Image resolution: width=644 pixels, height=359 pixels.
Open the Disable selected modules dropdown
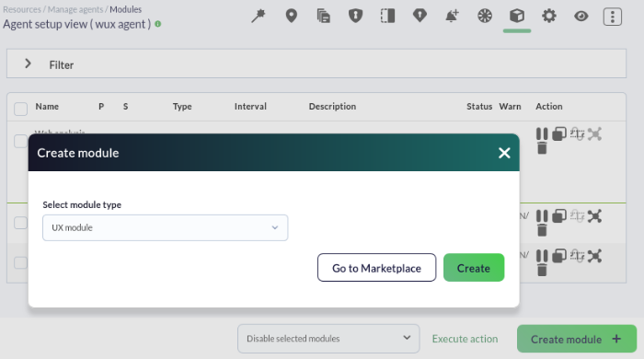pyautogui.click(x=328, y=339)
